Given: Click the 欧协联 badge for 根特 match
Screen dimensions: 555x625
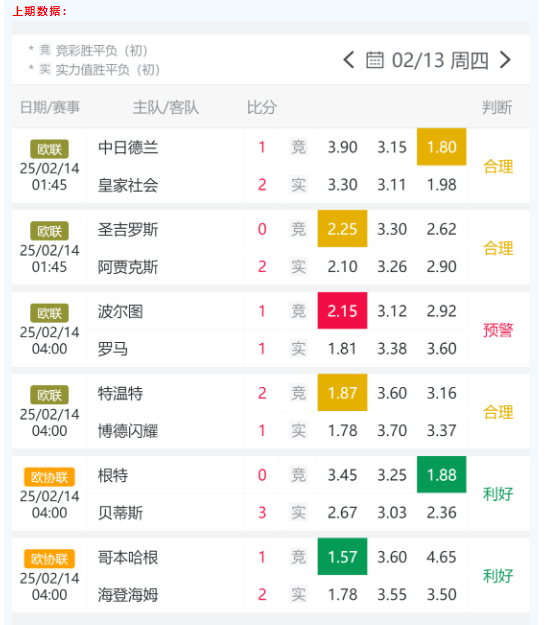Looking at the screenshot, I should [49, 477].
